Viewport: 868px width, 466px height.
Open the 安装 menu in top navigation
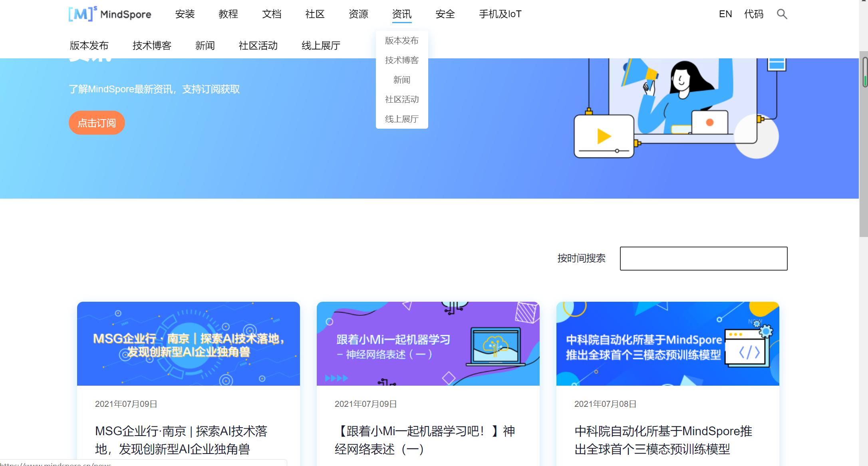[185, 14]
